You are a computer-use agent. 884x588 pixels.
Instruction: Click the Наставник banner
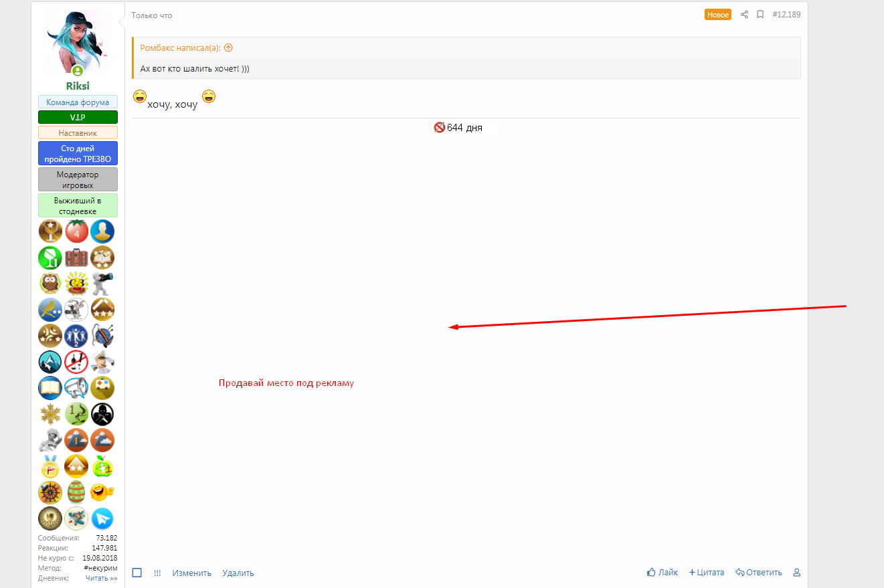(x=78, y=132)
